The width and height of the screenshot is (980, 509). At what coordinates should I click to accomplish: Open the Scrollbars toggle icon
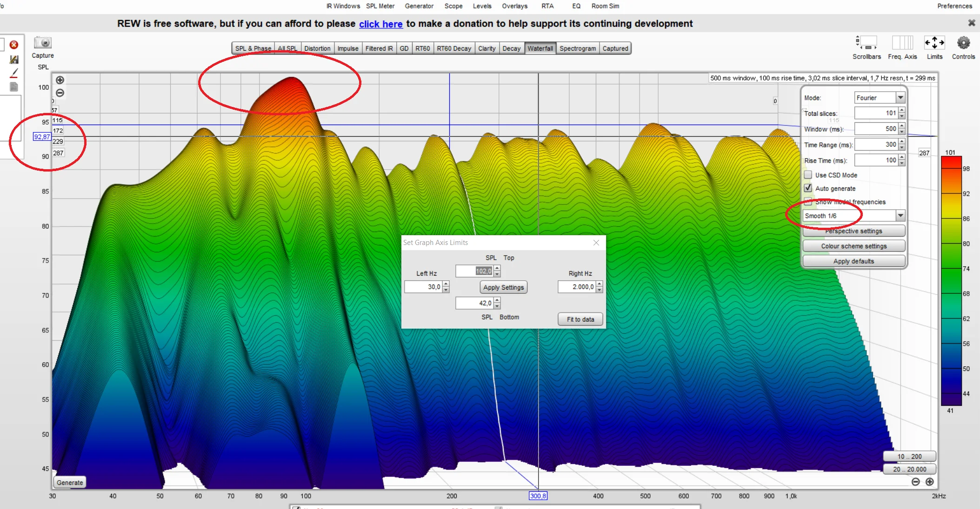[x=866, y=43]
